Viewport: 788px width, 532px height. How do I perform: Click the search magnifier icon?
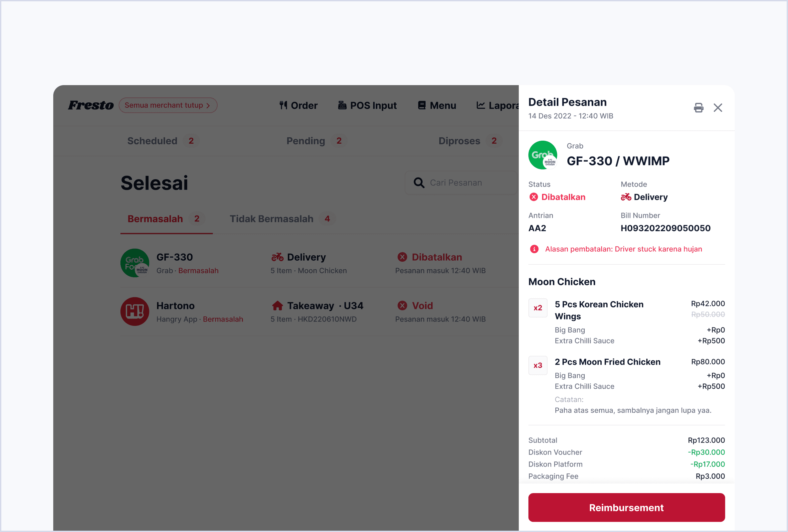[x=419, y=183]
